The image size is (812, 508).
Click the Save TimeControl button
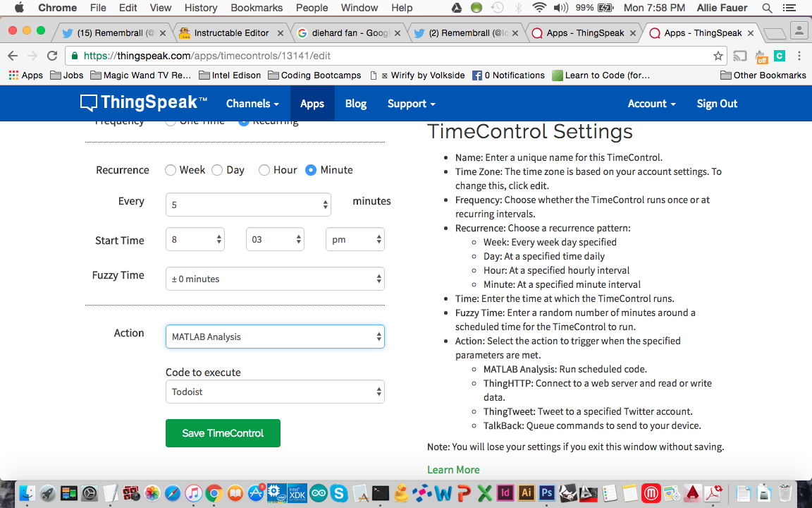click(223, 433)
